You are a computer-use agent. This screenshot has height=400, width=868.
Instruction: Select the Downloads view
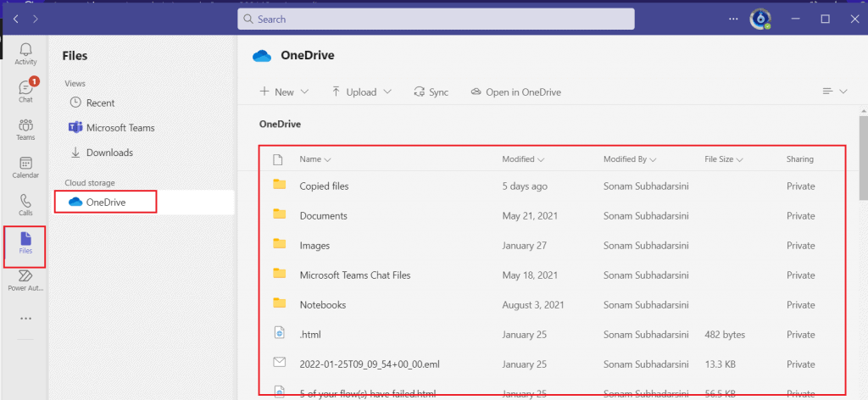(102, 153)
